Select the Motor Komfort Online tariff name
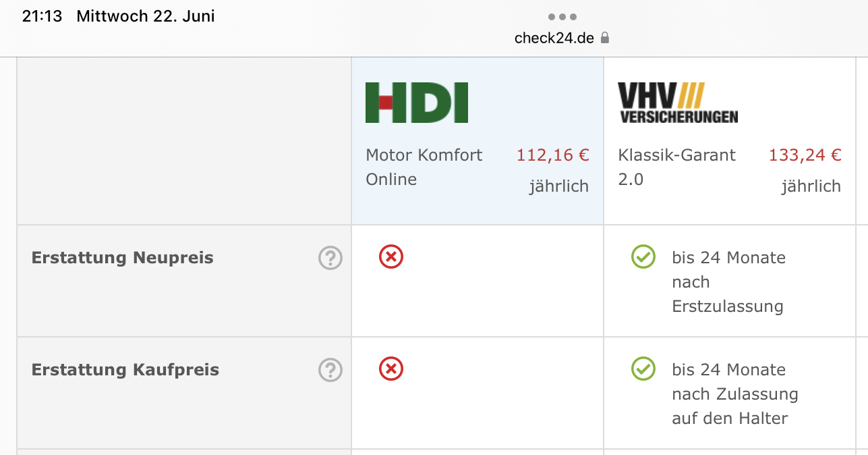 [424, 167]
